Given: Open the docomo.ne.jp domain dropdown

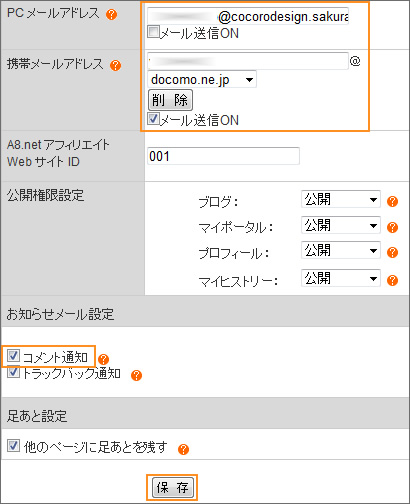Looking at the screenshot, I should click(x=202, y=79).
